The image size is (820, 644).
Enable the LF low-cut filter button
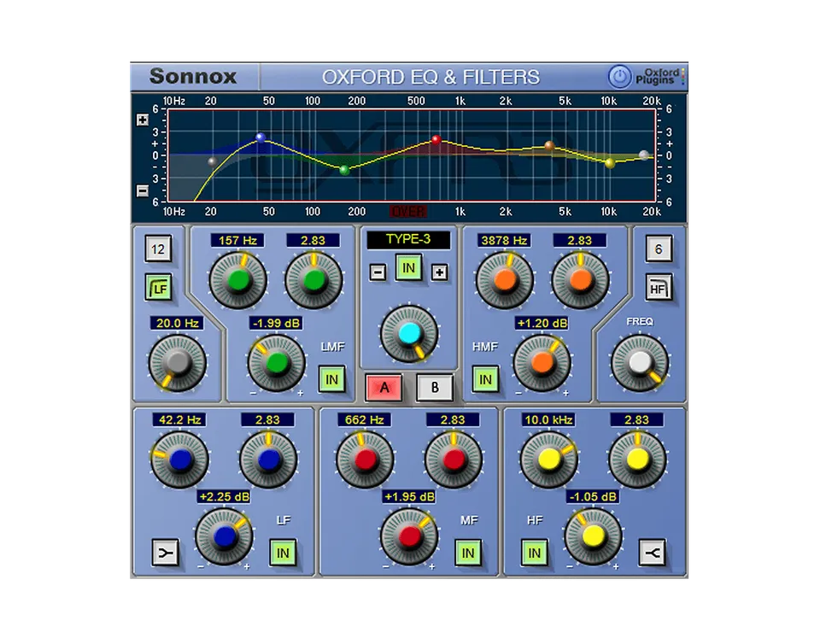click(159, 288)
